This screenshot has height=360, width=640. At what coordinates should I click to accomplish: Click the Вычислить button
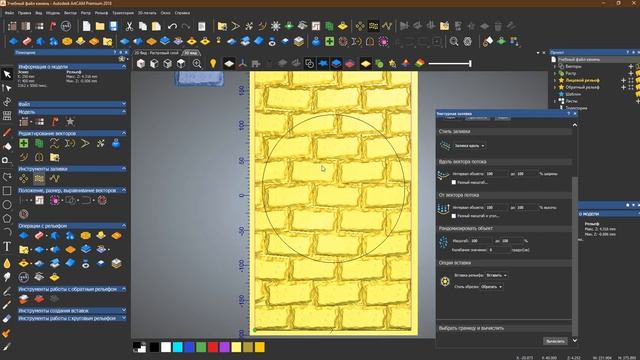[555, 341]
